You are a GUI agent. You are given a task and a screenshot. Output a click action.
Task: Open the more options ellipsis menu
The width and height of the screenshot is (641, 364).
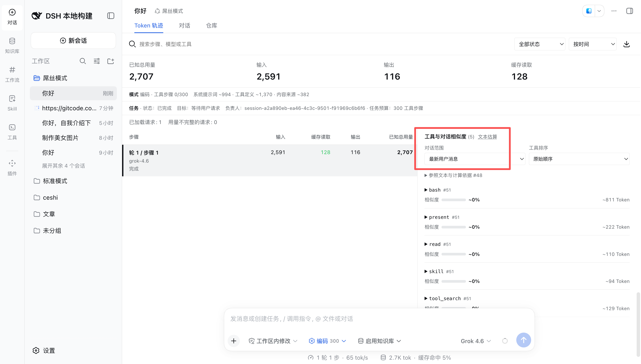(614, 11)
